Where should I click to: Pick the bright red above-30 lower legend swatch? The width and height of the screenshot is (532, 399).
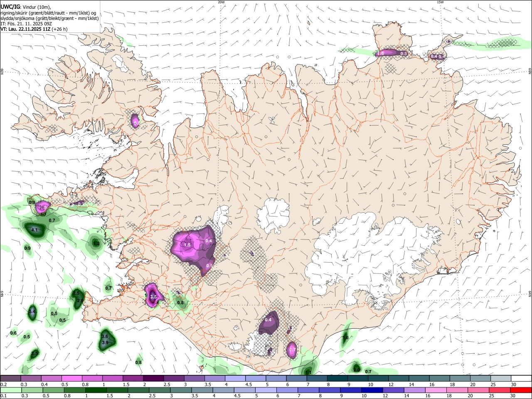click(x=520, y=390)
